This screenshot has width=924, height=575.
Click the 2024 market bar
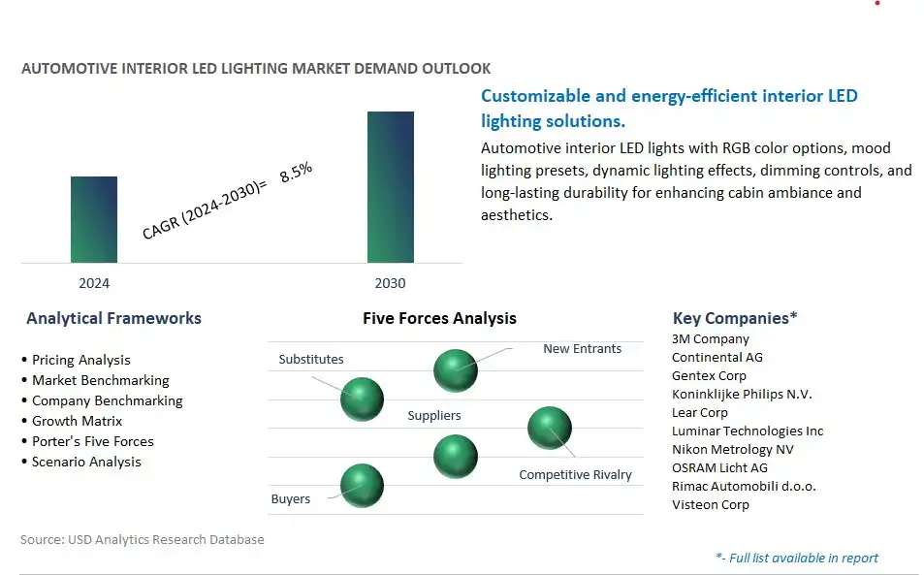point(94,220)
